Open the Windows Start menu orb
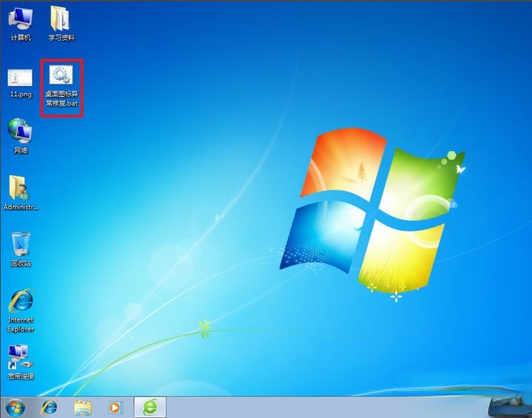The image size is (532, 418). [16, 407]
